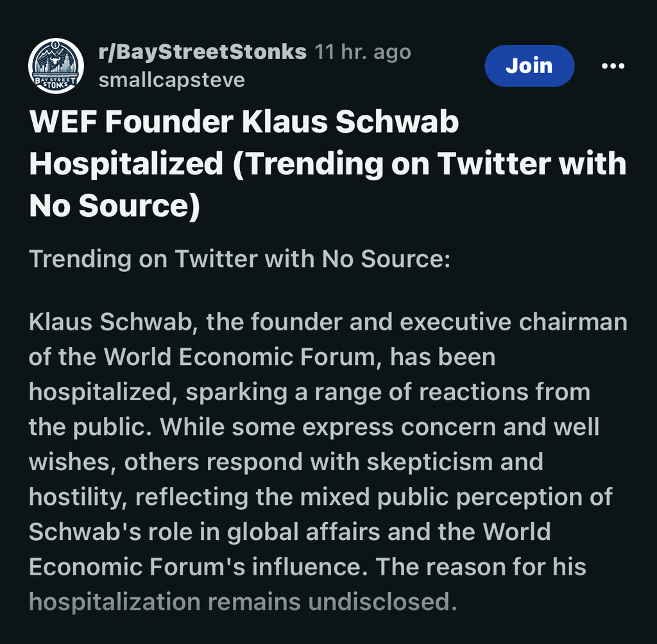Join the r/BayStreetStonks community
The height and width of the screenshot is (644, 657).
point(529,66)
